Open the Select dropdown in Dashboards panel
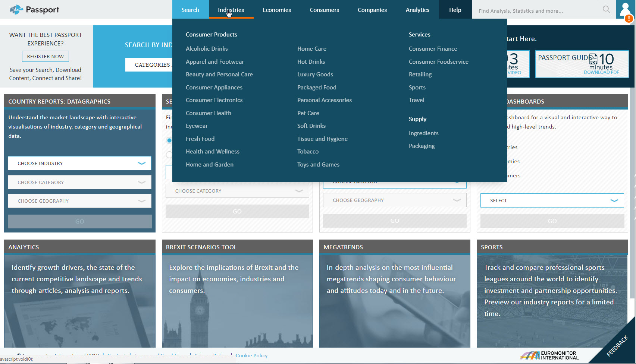Screen dimensions: 636x364 552,200
